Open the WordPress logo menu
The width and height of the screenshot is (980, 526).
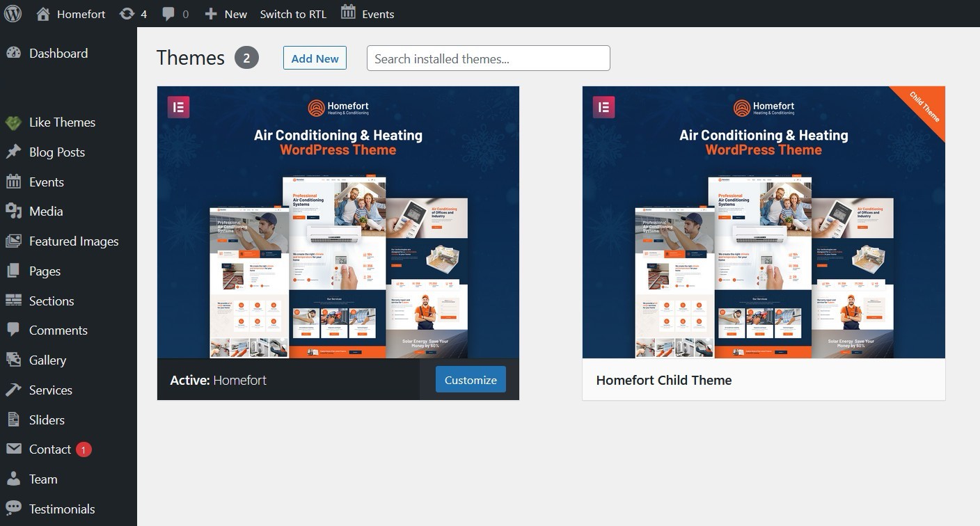point(13,13)
